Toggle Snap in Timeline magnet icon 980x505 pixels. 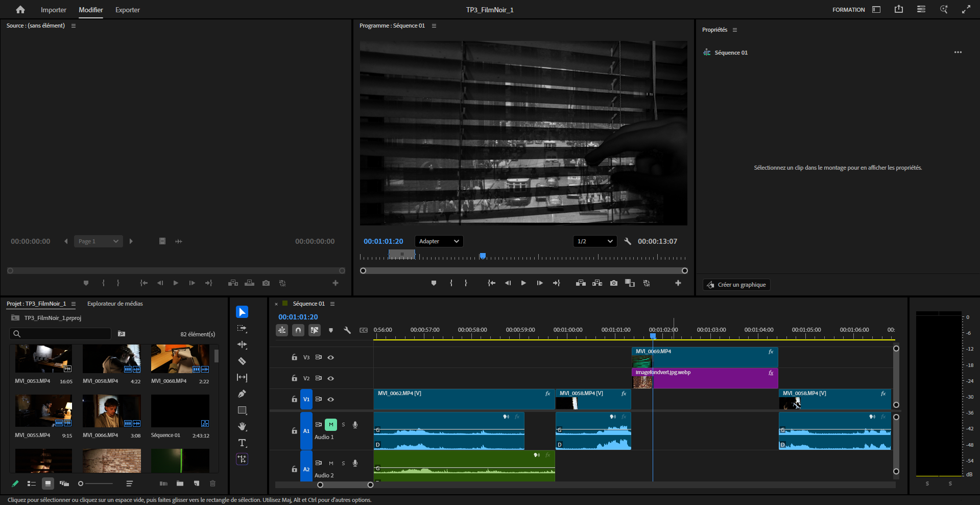298,330
